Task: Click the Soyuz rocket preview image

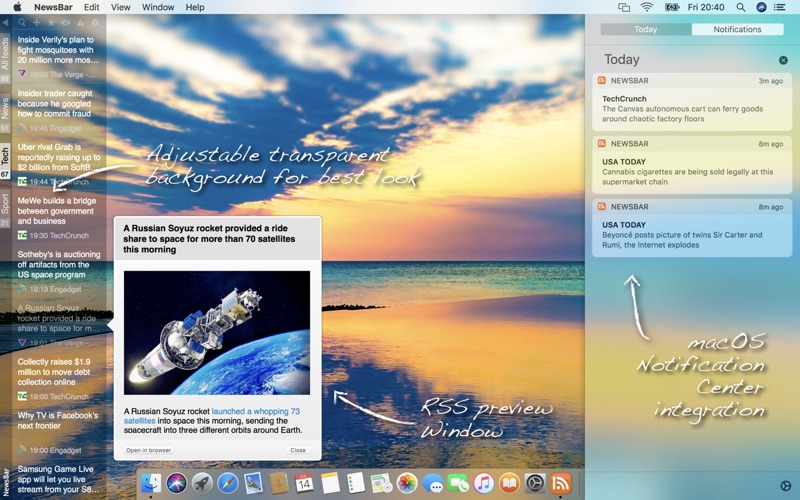Action: (217, 333)
